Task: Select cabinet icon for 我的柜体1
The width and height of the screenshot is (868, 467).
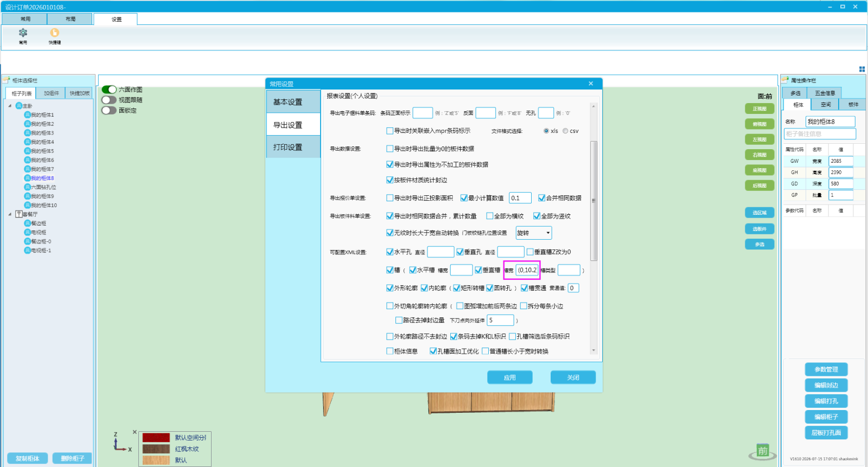Action: [27, 115]
